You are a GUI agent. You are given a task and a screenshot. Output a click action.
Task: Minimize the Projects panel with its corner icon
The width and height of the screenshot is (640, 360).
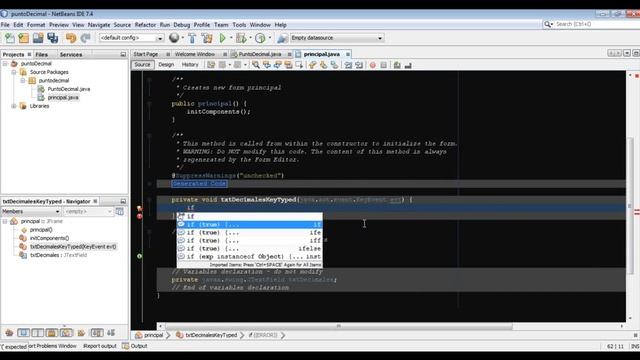click(x=123, y=54)
